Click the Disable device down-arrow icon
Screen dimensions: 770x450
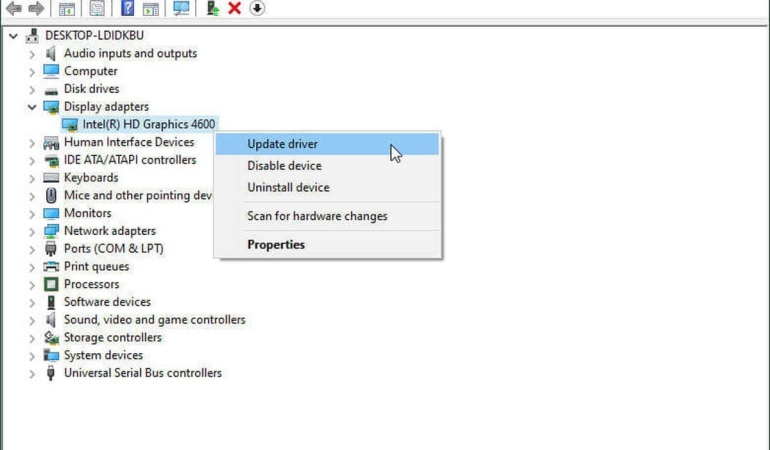pos(257,8)
